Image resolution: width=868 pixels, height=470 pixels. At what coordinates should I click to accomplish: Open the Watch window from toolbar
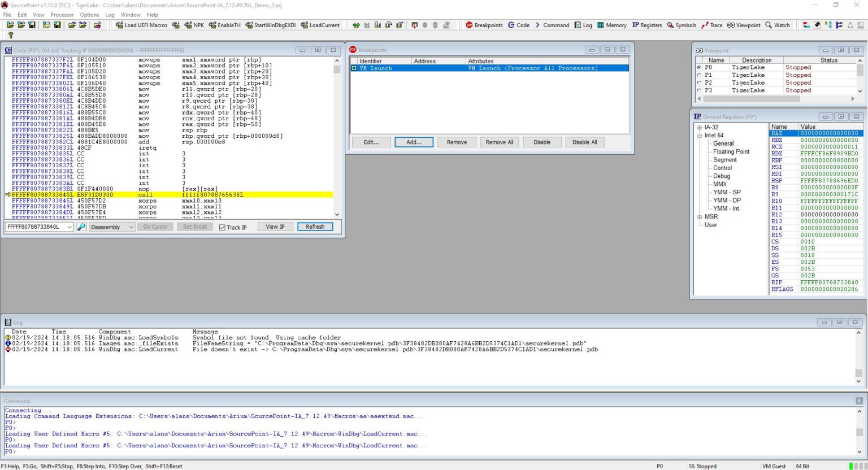777,25
